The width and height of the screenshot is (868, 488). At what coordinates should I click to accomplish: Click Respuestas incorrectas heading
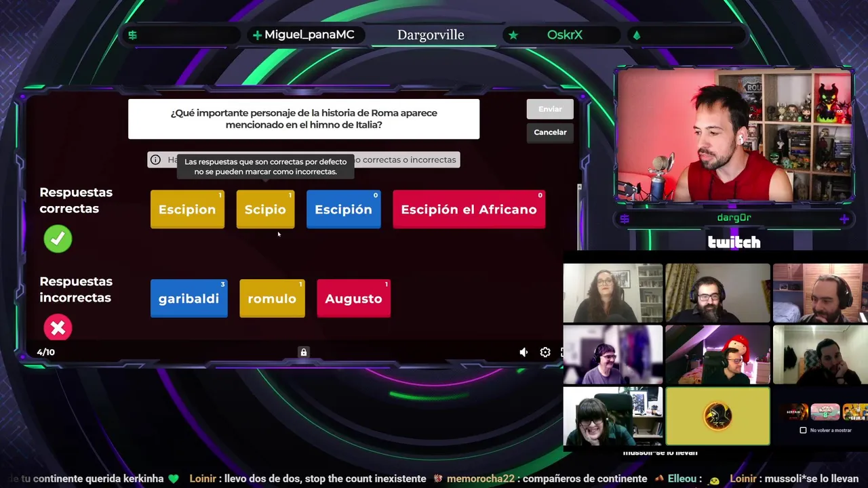coord(75,289)
